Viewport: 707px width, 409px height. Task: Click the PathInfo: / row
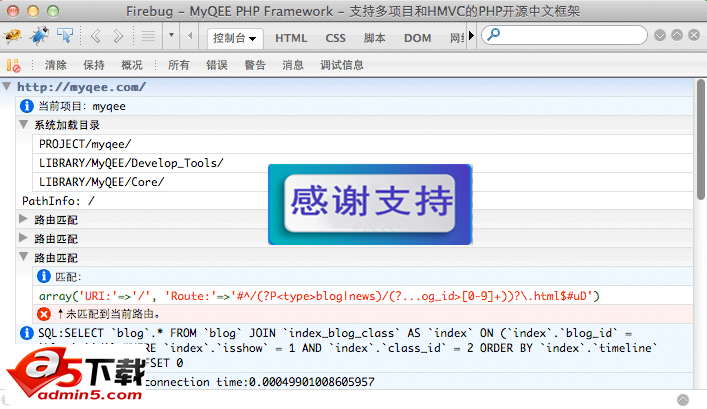tap(354, 201)
